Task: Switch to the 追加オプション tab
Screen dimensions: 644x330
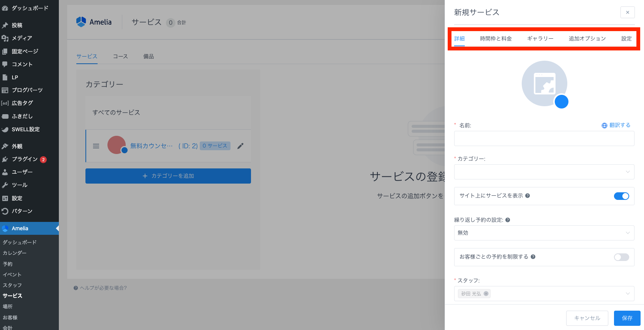Action: click(587, 39)
